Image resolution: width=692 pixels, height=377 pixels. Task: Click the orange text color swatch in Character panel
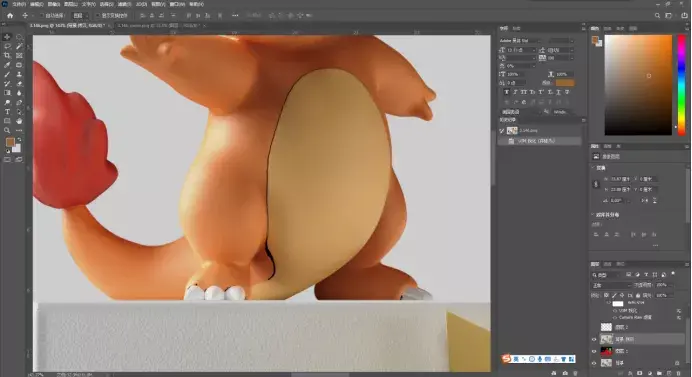564,83
